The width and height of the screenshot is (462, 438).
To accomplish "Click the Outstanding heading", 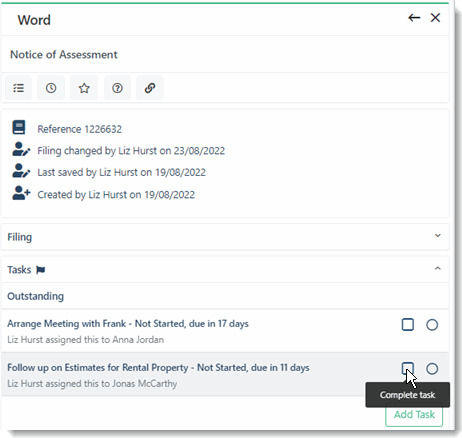I will [35, 296].
